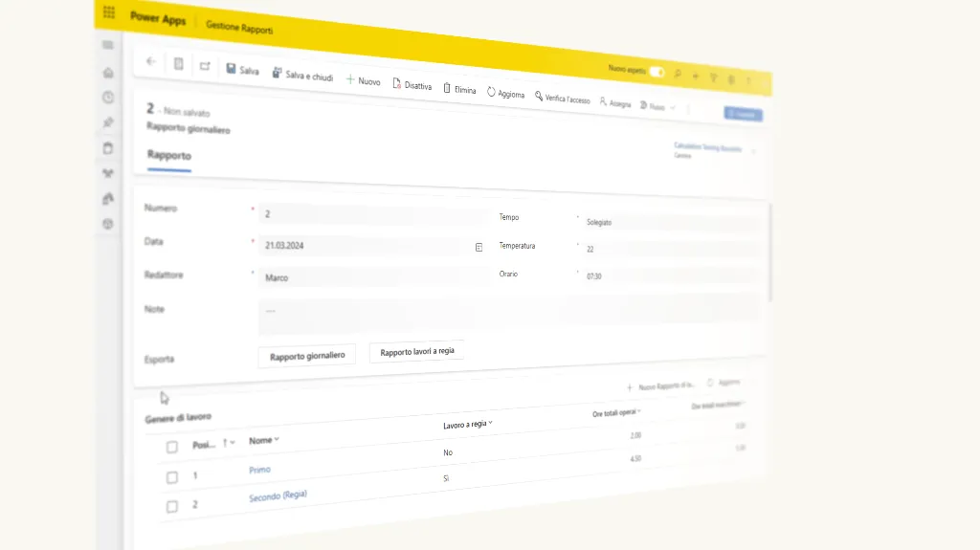Toggle the sidebar hamburger menu

[x=108, y=45]
